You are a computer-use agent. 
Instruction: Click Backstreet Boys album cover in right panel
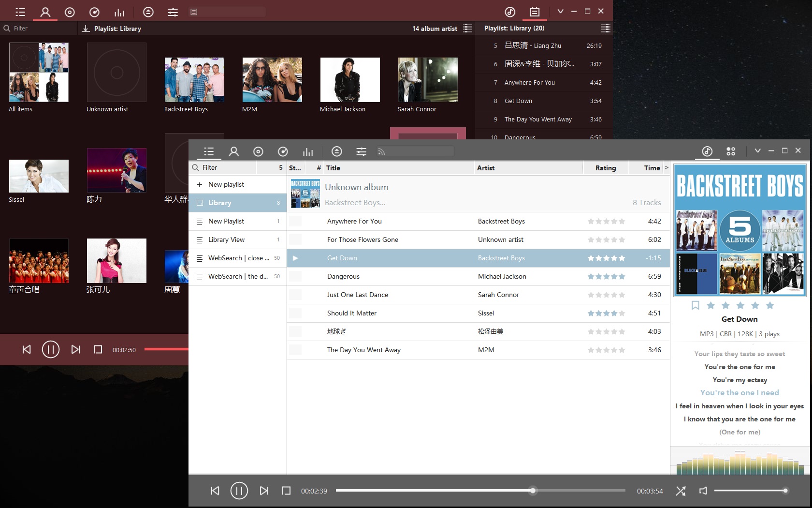pos(739,230)
